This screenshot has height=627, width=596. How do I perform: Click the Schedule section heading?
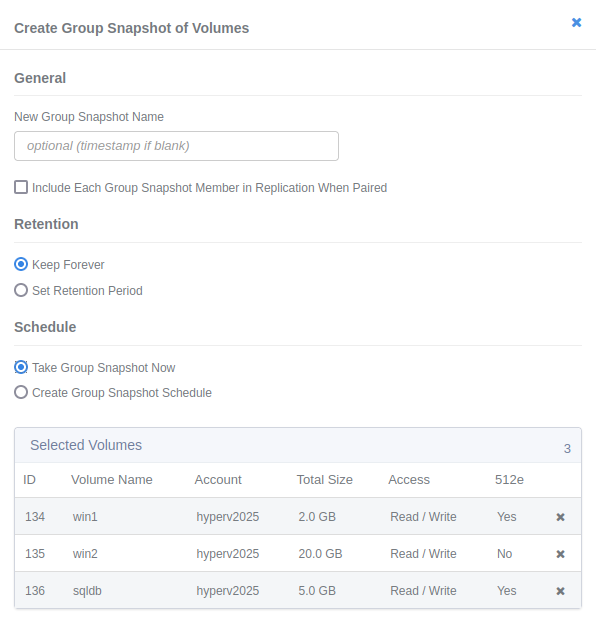pos(45,327)
